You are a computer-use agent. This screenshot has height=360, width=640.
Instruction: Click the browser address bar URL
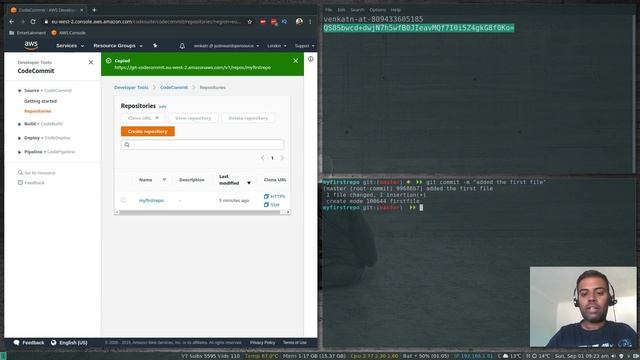click(x=146, y=22)
